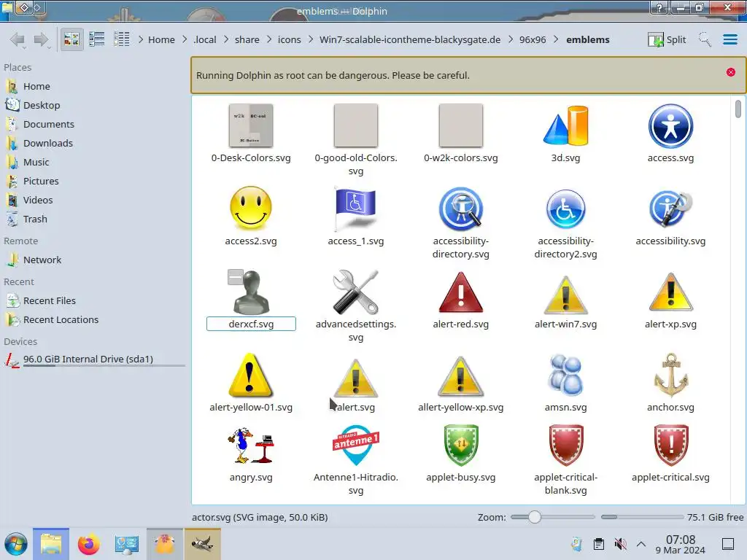Open Documents in Places panel

coord(49,124)
